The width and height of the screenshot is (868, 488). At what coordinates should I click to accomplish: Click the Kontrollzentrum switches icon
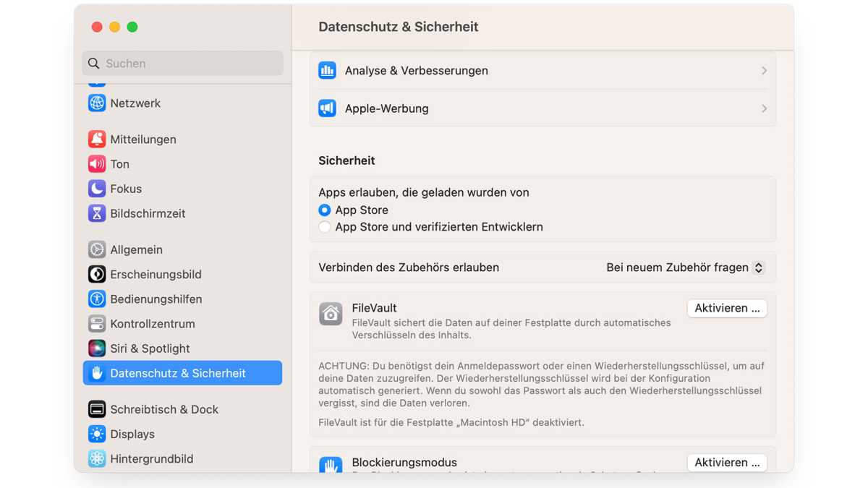[x=97, y=323]
